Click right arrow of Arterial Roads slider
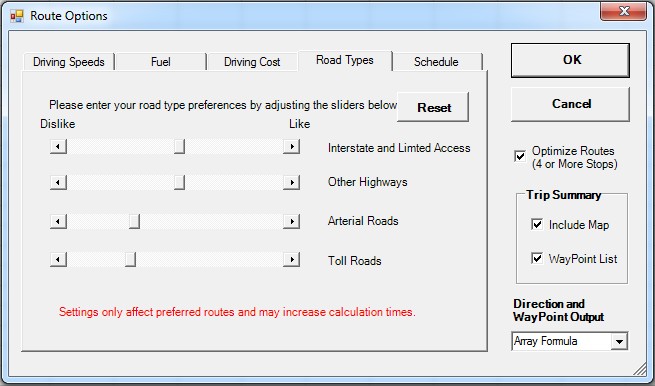655x386 pixels. 292,221
